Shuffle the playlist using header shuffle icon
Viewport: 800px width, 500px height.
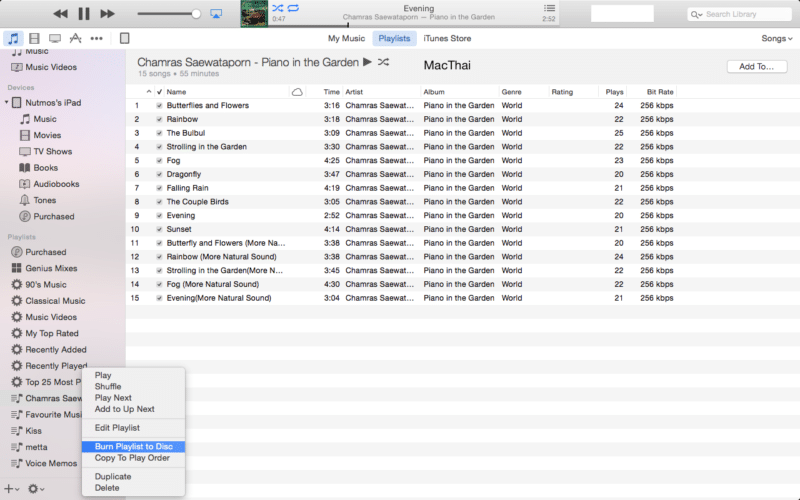[383, 63]
